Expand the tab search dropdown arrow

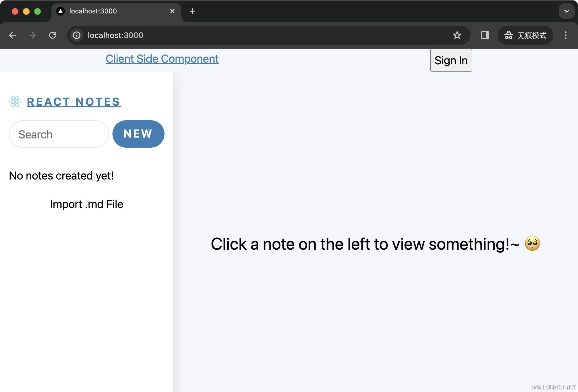[567, 11]
